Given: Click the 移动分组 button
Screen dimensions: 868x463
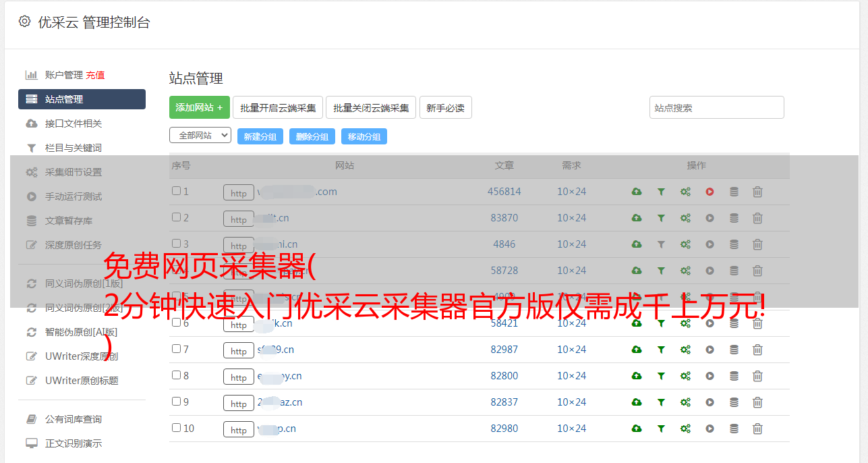Looking at the screenshot, I should click(364, 136).
